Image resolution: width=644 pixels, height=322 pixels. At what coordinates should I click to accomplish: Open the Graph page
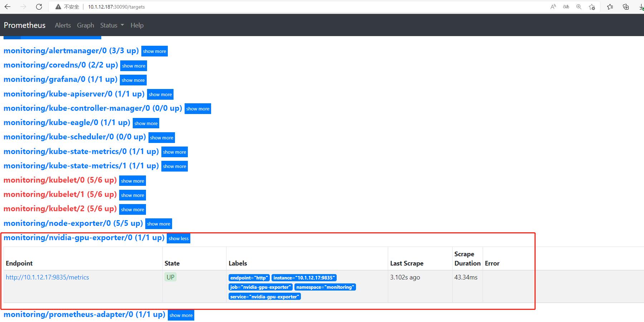[x=86, y=25]
